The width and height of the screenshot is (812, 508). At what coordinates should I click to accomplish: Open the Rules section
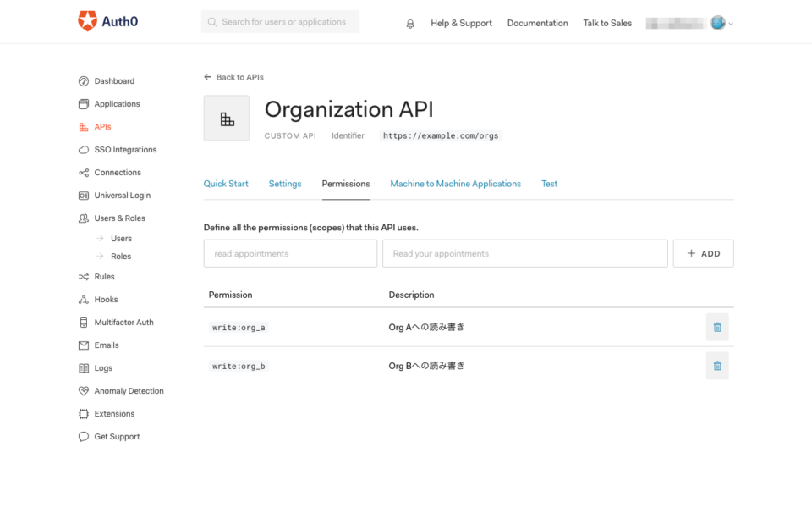tap(106, 276)
